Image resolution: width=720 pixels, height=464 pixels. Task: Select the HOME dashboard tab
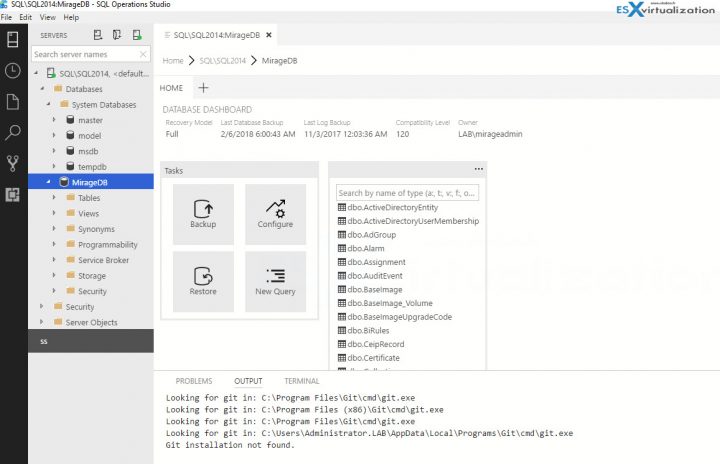pos(171,88)
